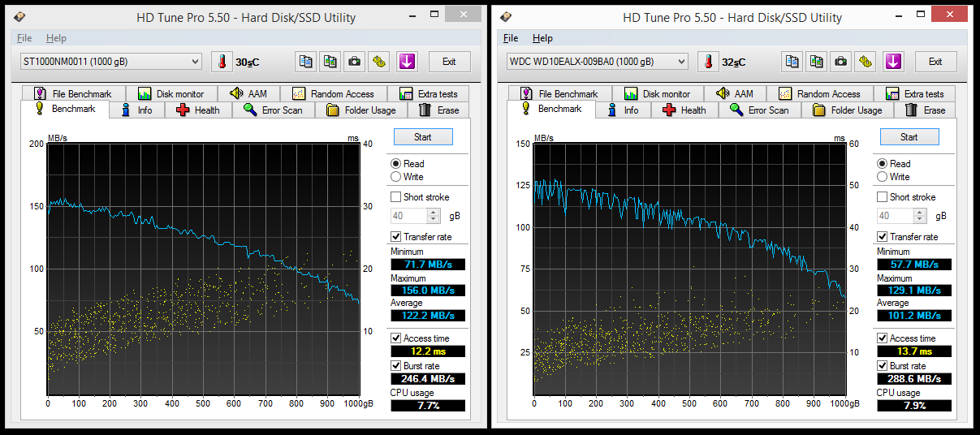Short stroke gB spinner in ST1000NM0011 window
980x435 pixels.
click(434, 216)
